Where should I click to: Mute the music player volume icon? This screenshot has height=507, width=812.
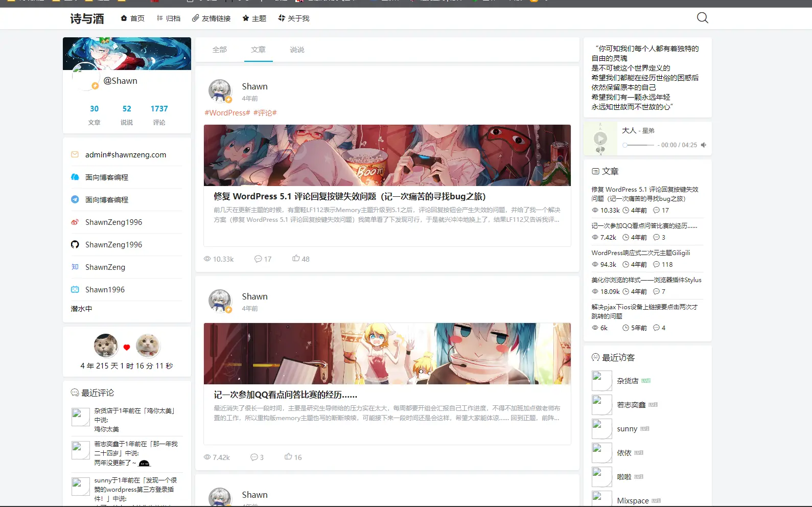[704, 145]
